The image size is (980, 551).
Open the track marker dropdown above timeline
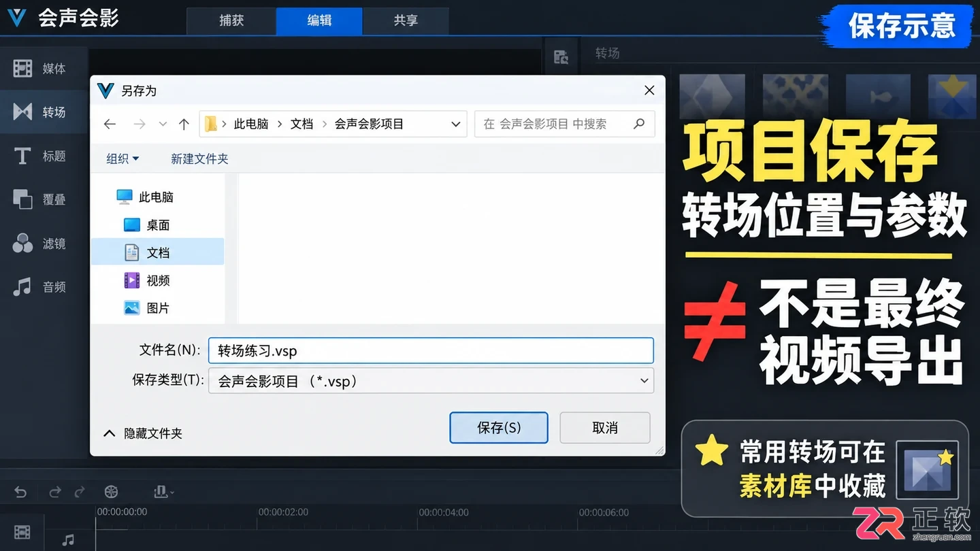click(x=164, y=491)
